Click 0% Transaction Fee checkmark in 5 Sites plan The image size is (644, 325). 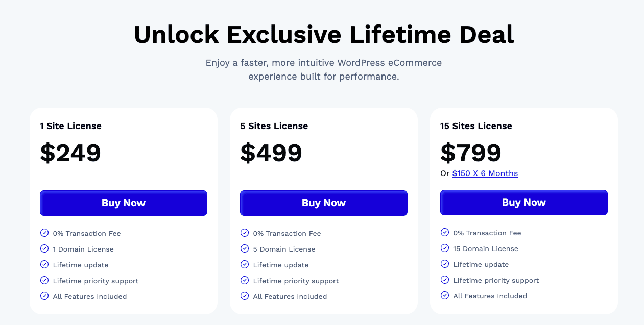pos(245,233)
